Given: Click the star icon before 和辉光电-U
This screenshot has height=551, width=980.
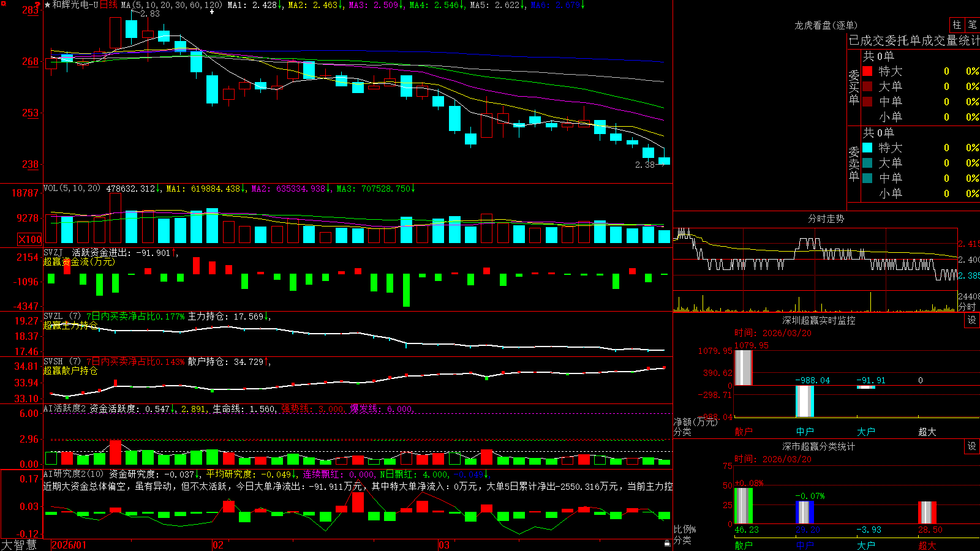Looking at the screenshot, I should click(47, 5).
